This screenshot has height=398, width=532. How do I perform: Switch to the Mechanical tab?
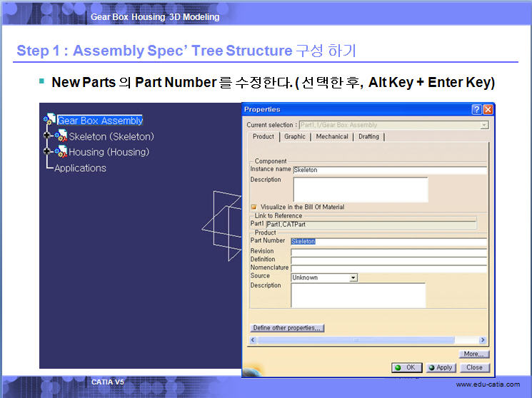pyautogui.click(x=332, y=137)
